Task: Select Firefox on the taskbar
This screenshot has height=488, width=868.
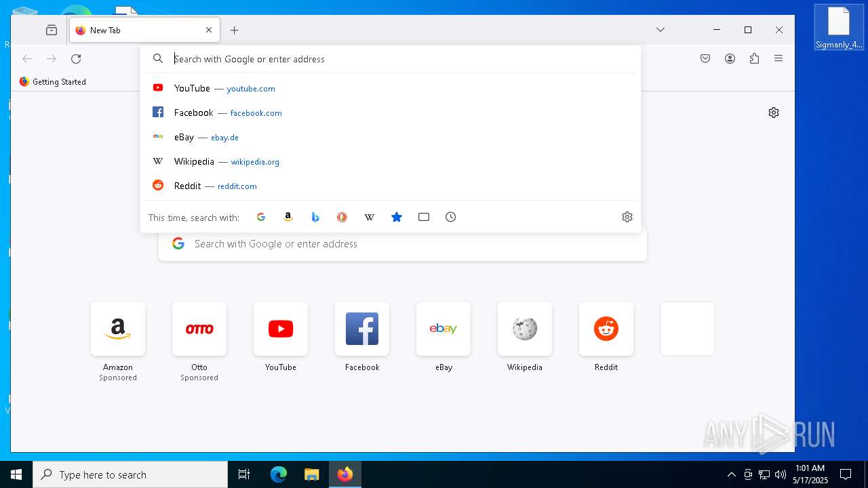Action: [x=345, y=474]
